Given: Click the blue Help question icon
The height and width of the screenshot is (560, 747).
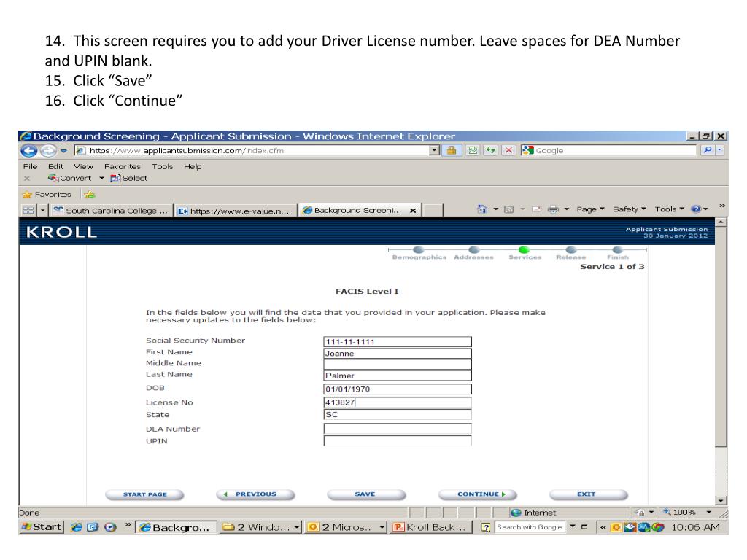Looking at the screenshot, I should coord(697,209).
